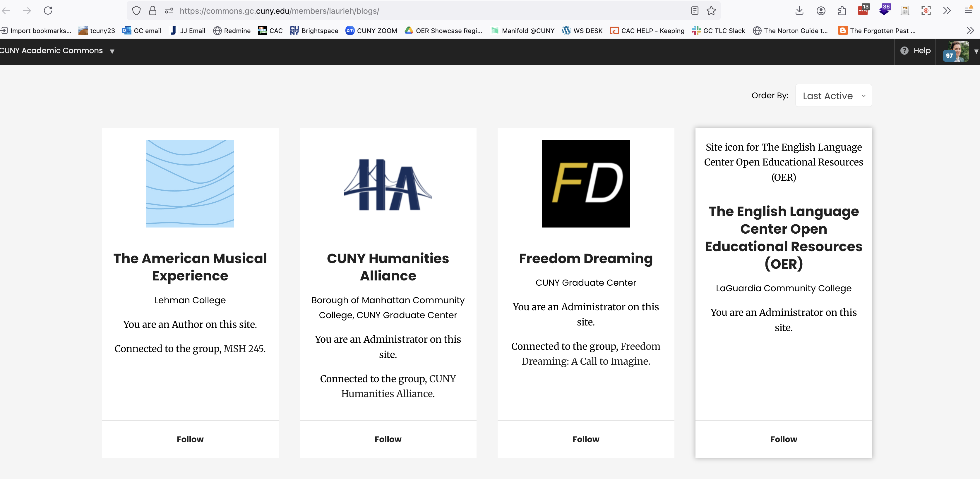Click the red extension with badge 13

pos(863,10)
